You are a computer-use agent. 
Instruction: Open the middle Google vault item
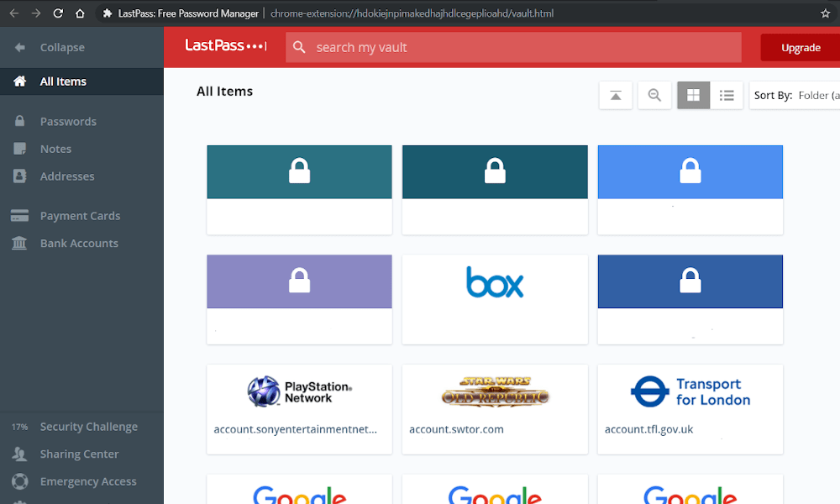coord(495,489)
